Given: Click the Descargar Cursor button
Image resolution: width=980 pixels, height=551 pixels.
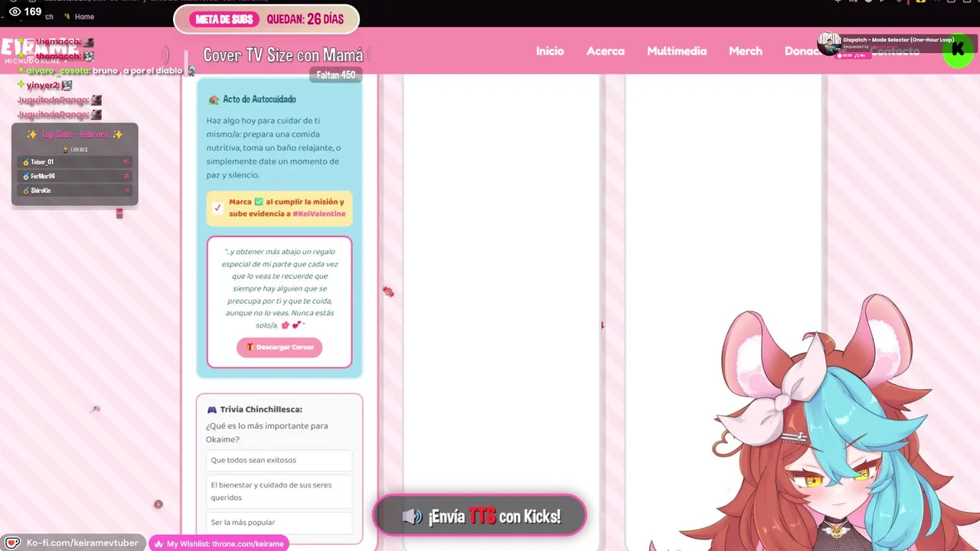Looking at the screenshot, I should click(279, 347).
